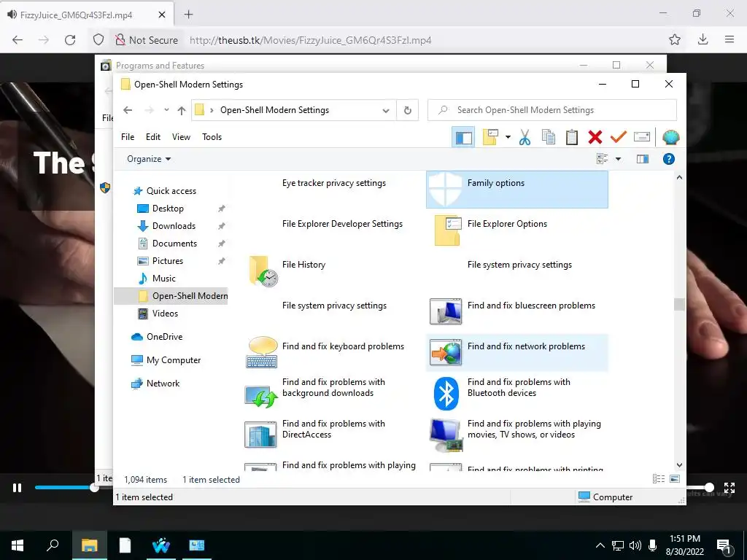
Task: Click the video volume slider knob
Action: point(709,487)
